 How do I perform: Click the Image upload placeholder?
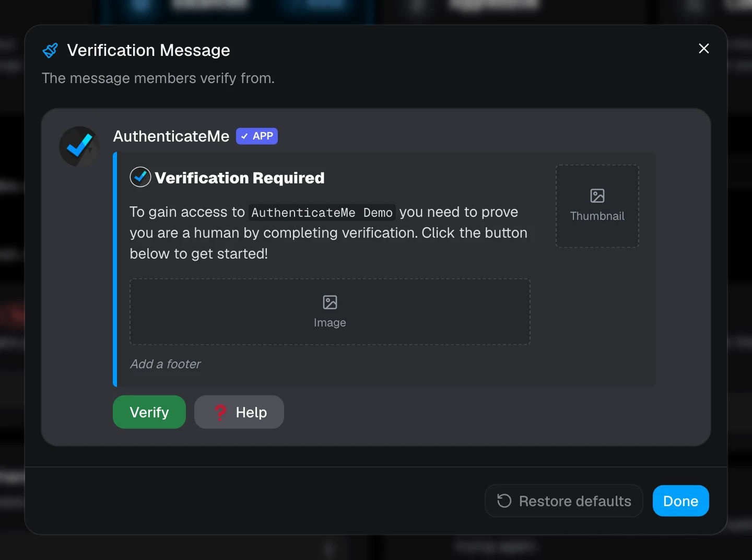point(330,311)
